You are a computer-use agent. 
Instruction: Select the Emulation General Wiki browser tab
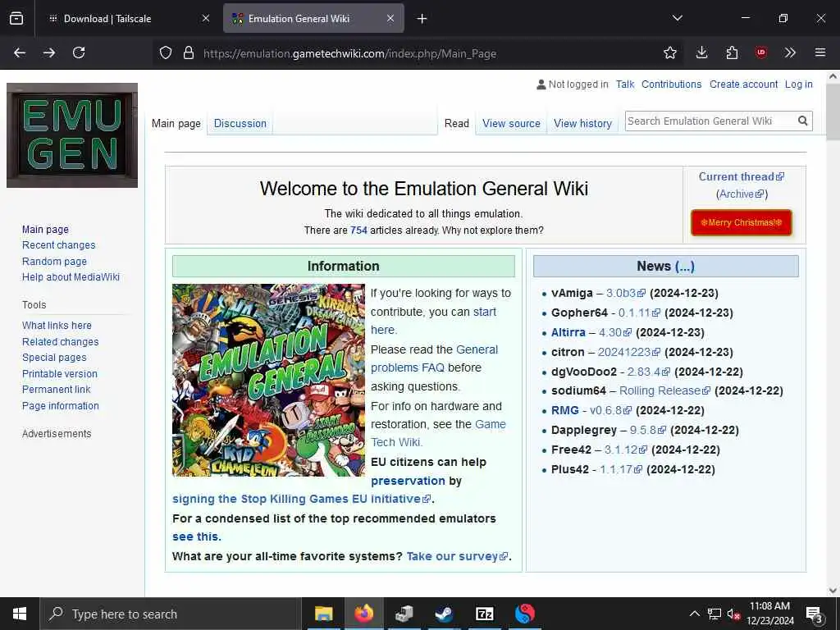(313, 19)
